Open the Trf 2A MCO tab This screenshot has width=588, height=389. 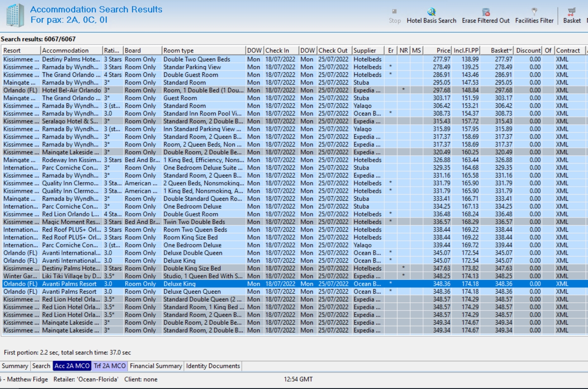[x=110, y=366]
